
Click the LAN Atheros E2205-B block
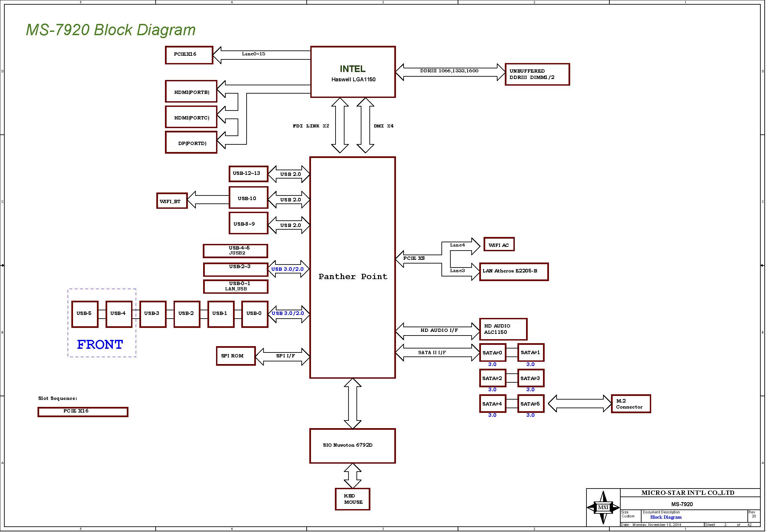coord(514,272)
